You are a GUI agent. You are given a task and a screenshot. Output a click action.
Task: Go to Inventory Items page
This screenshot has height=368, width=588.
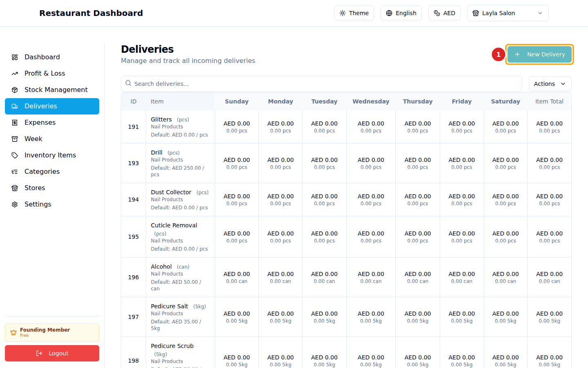tap(50, 155)
